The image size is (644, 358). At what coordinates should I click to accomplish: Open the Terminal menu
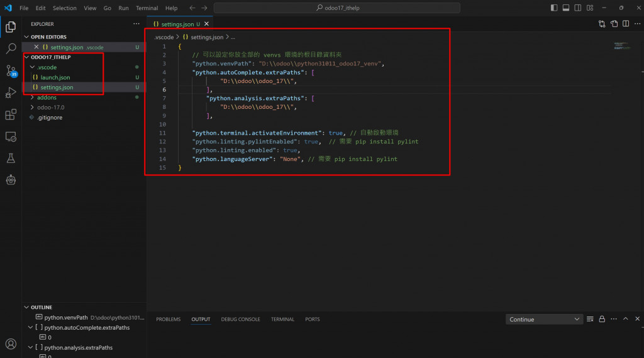point(147,8)
